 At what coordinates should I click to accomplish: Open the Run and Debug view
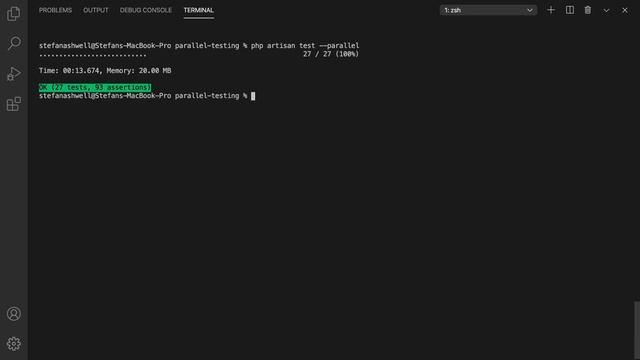14,74
